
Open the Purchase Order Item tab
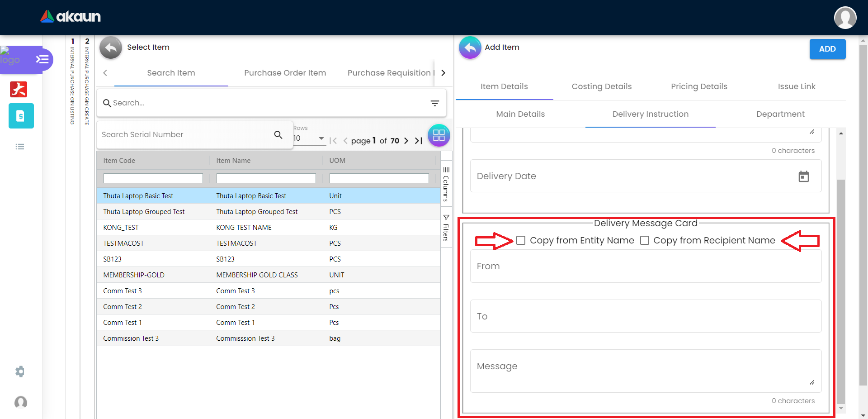[285, 73]
